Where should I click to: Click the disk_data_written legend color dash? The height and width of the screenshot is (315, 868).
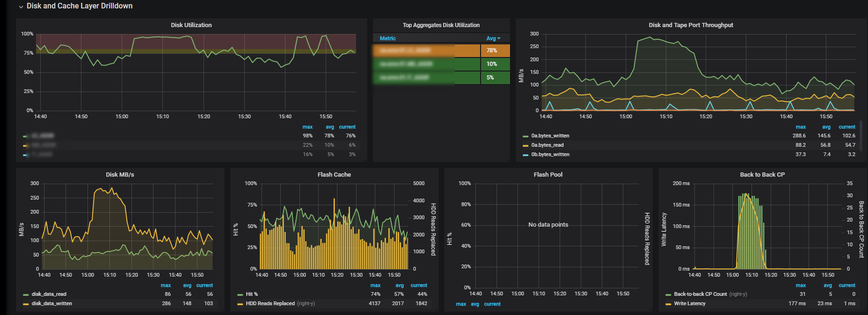click(26, 304)
